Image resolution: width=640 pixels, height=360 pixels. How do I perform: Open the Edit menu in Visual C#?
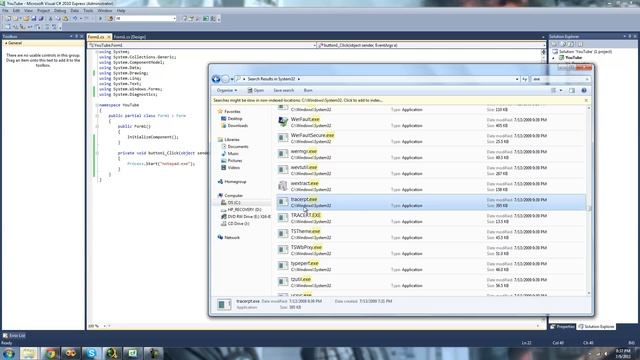pos(16,11)
